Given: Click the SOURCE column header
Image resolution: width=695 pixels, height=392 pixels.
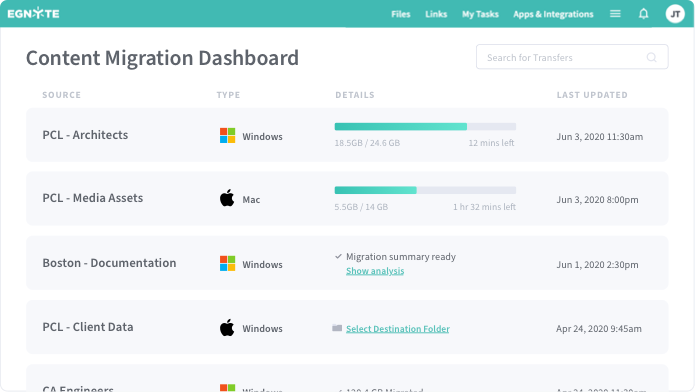Looking at the screenshot, I should 62,95.
